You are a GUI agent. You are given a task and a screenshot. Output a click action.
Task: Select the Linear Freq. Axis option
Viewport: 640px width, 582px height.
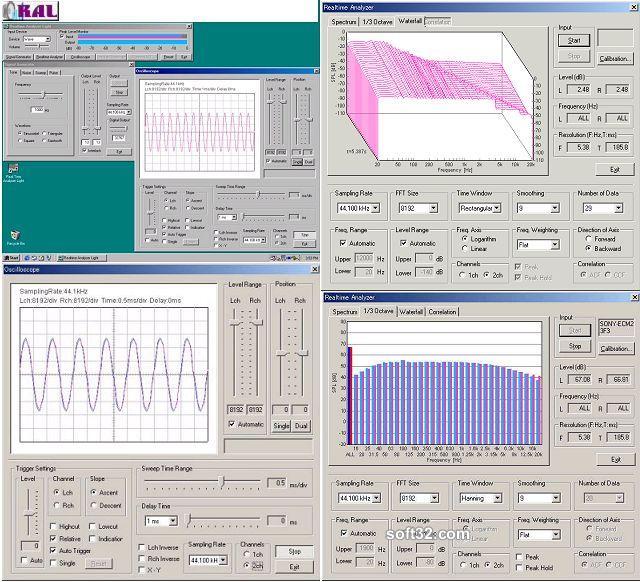coord(464,248)
